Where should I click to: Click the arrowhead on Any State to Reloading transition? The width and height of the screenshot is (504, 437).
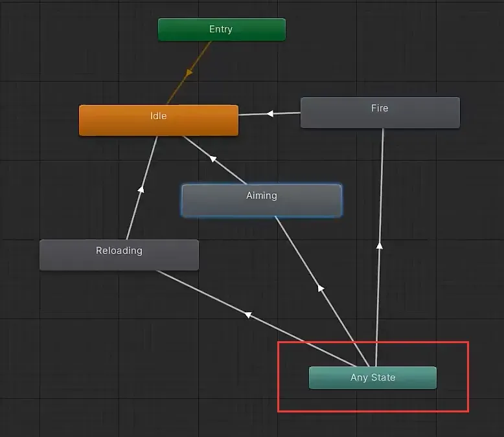click(x=247, y=315)
